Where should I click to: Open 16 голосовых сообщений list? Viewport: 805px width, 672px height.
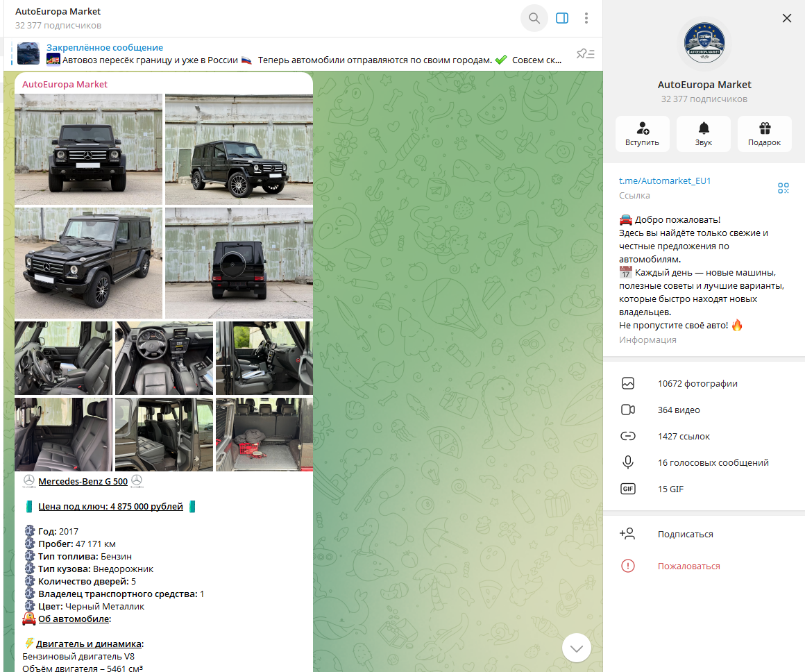click(713, 462)
